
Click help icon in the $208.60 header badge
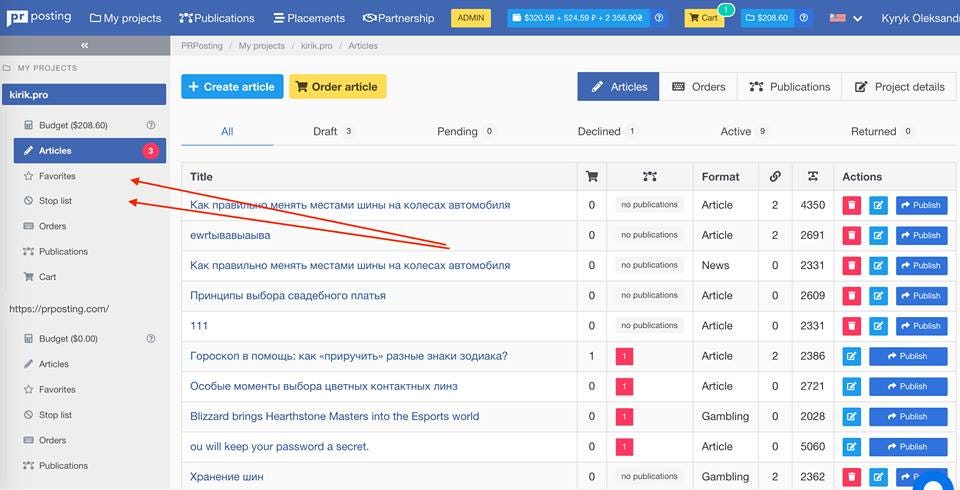(x=804, y=18)
